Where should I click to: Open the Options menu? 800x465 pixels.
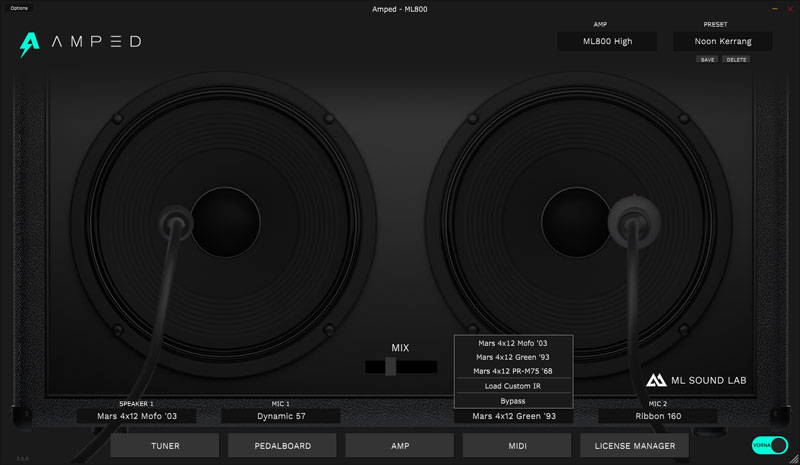point(19,8)
